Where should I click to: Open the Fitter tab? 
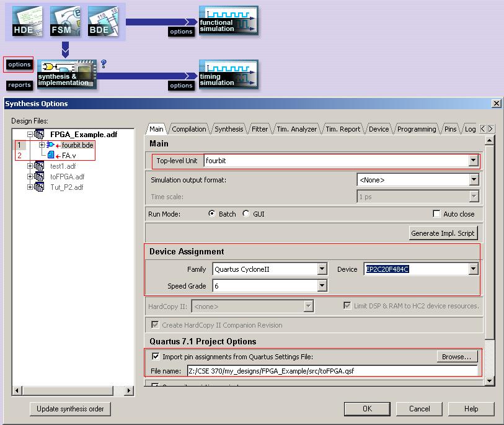tap(260, 129)
